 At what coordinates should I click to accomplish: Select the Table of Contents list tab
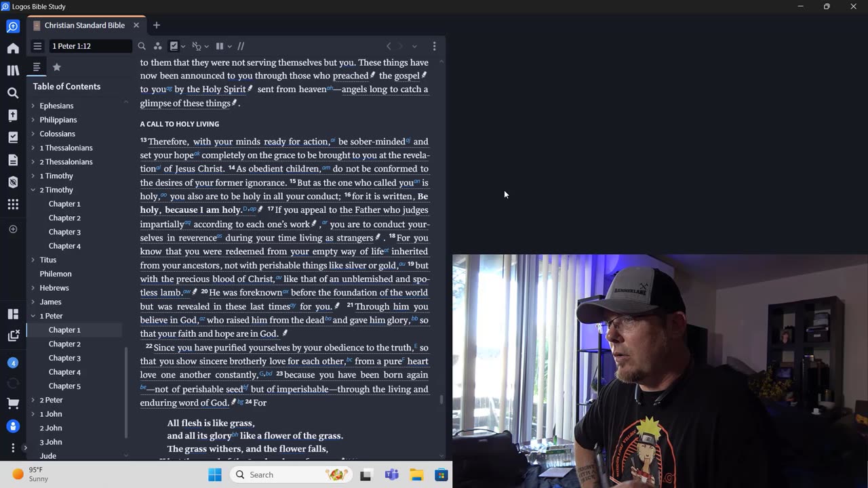37,67
